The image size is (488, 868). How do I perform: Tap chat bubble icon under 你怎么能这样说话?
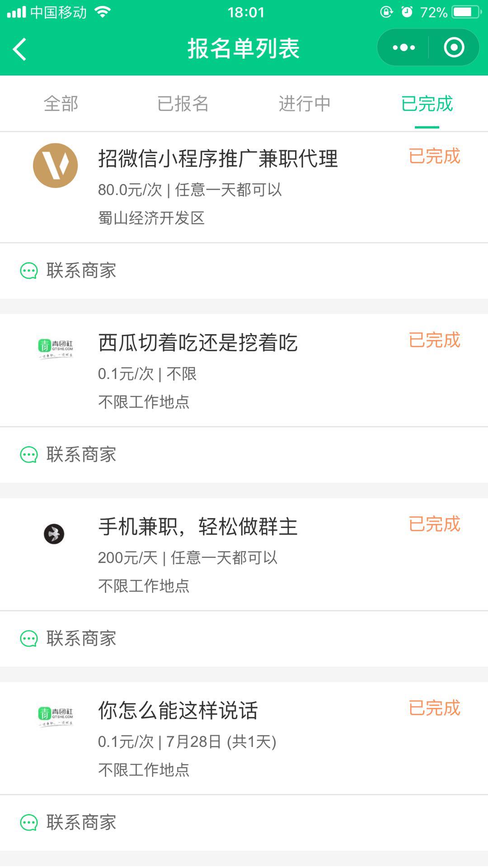[29, 823]
